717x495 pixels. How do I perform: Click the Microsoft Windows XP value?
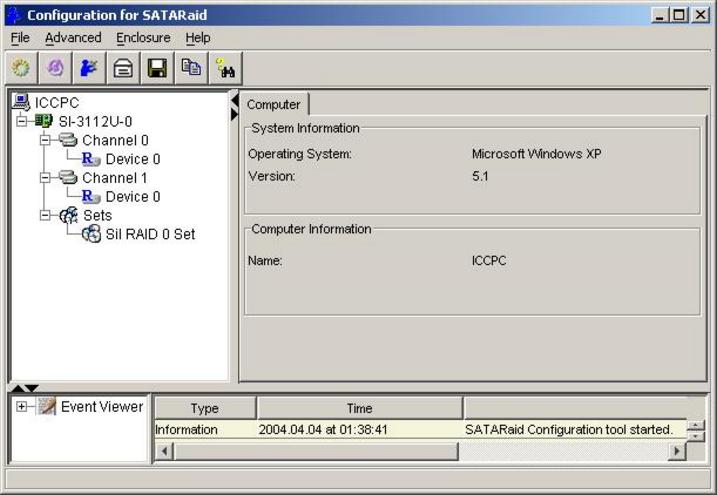pos(536,154)
